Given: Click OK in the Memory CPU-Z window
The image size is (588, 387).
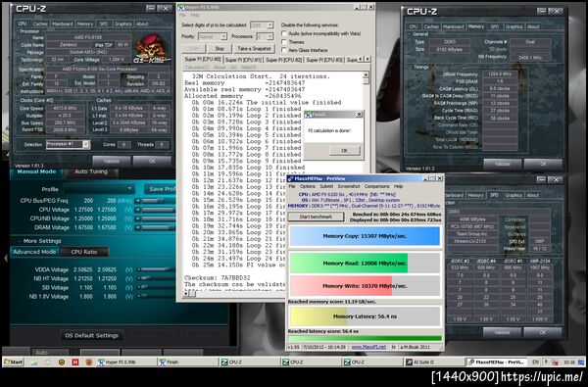Looking at the screenshot, I should coord(543,164).
